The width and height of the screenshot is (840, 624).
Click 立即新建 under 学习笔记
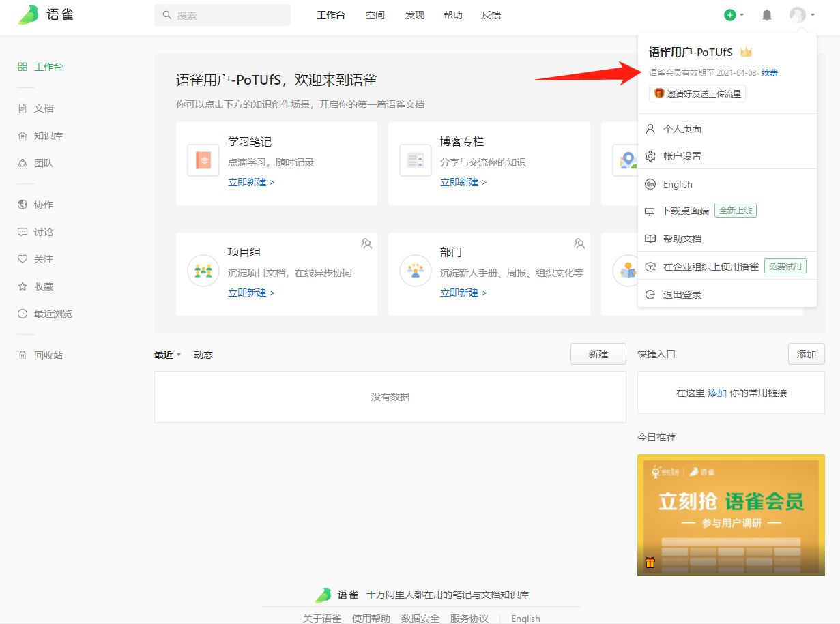pyautogui.click(x=251, y=182)
